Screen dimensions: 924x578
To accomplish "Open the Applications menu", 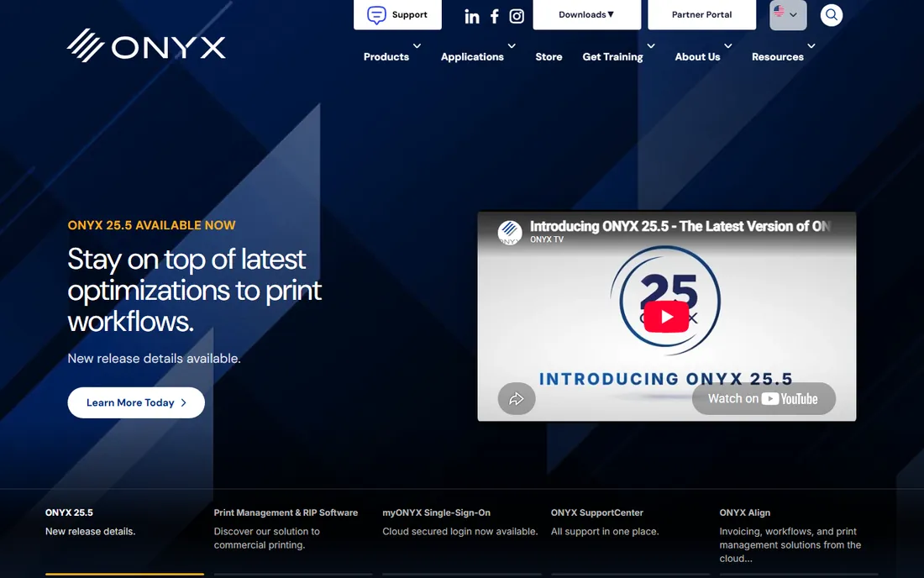I will pyautogui.click(x=472, y=56).
